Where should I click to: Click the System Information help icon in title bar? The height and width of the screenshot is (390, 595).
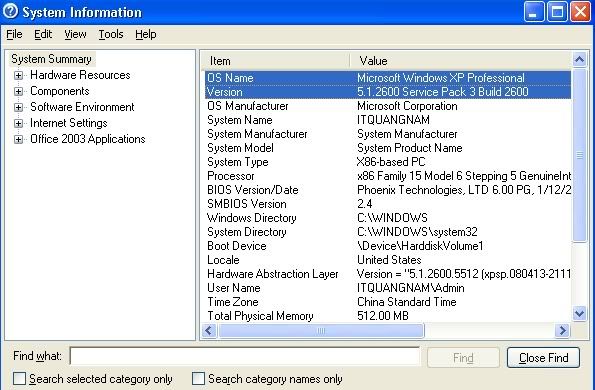coord(10,11)
